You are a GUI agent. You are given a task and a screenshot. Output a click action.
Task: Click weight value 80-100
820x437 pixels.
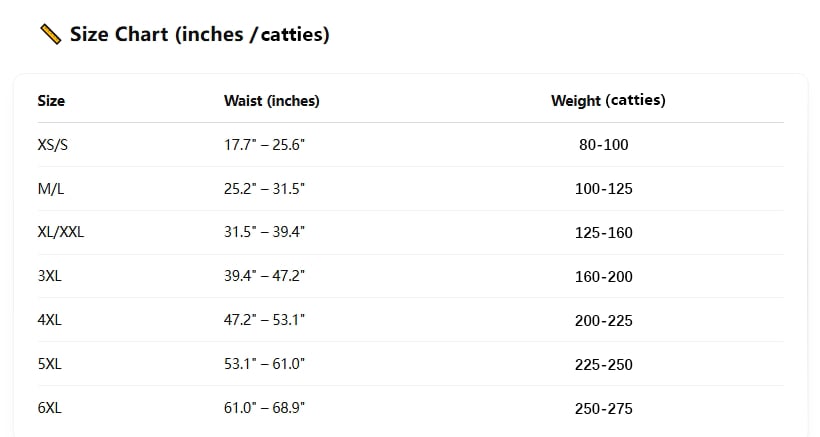click(603, 145)
